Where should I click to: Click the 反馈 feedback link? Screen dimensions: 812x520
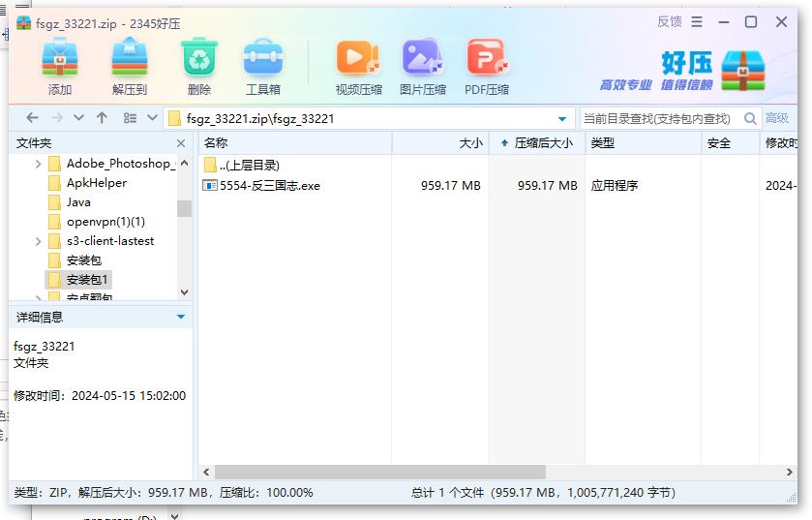[x=669, y=21]
